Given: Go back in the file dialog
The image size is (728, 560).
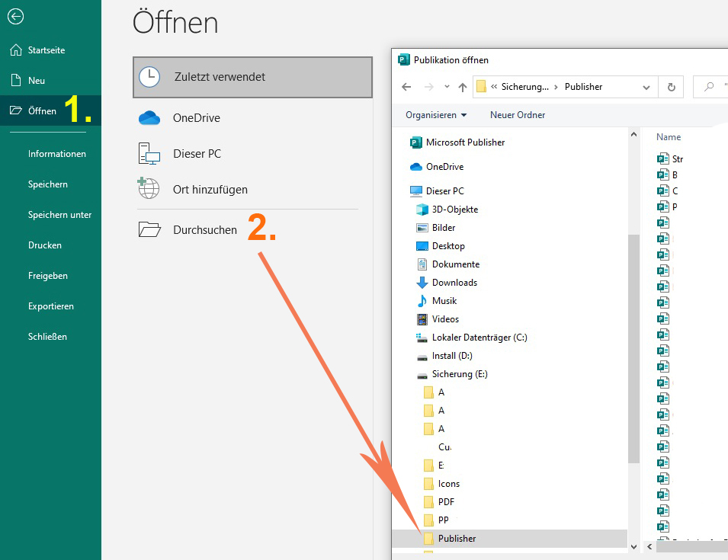Looking at the screenshot, I should click(407, 87).
